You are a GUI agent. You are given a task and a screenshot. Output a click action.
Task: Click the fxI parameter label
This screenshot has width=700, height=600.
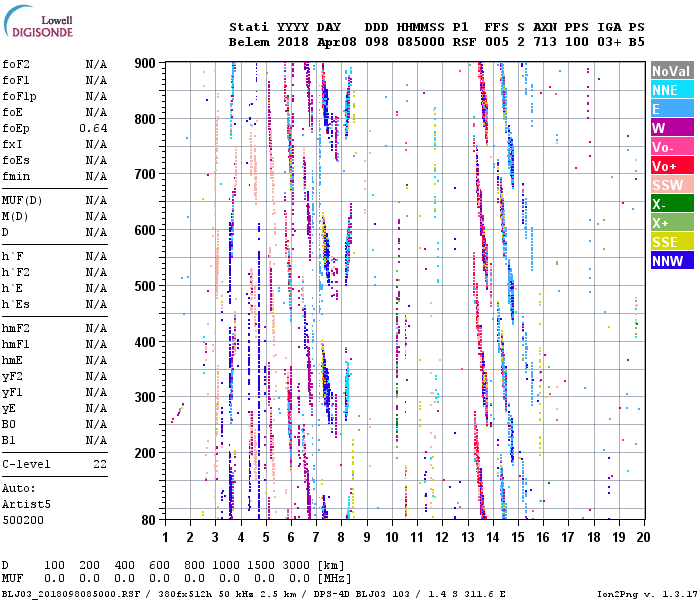pyautogui.click(x=12, y=144)
